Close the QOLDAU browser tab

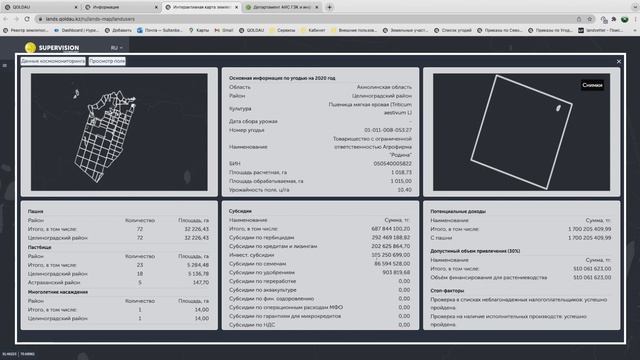76,7
